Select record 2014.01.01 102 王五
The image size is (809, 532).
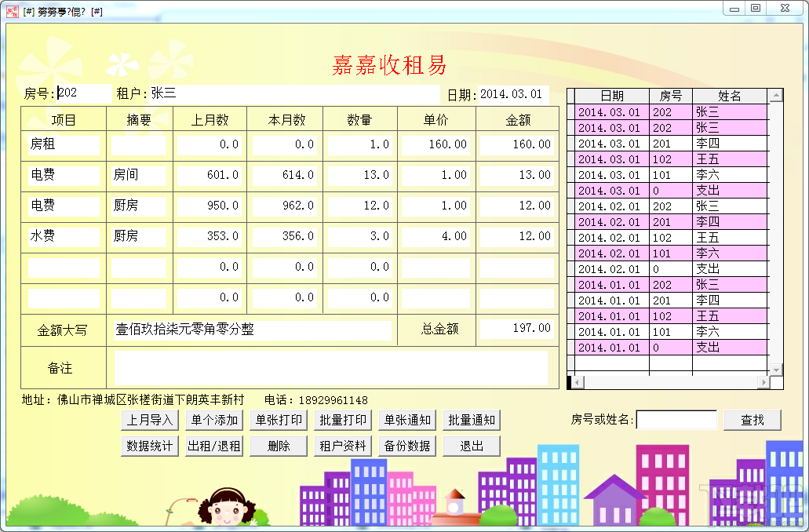point(671,316)
